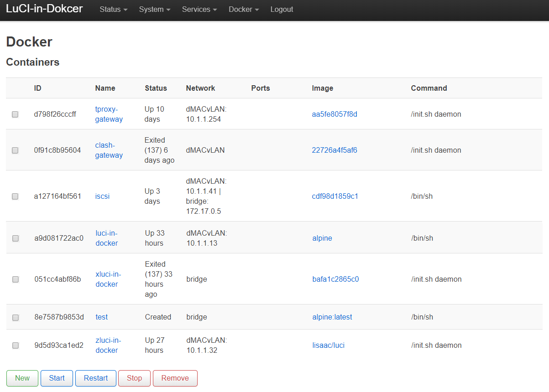This screenshot has width=549, height=392.
Task: Click the alpine:latest image link
Action: click(x=332, y=317)
